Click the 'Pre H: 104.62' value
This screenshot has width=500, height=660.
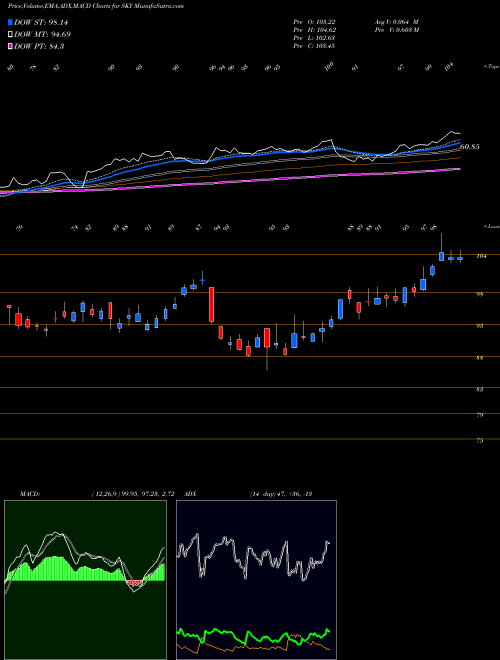[314, 30]
